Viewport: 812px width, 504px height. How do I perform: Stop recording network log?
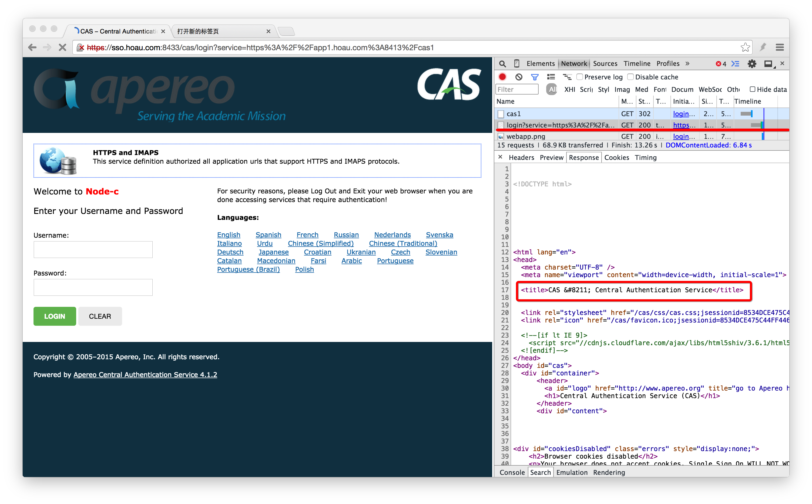tap(502, 77)
